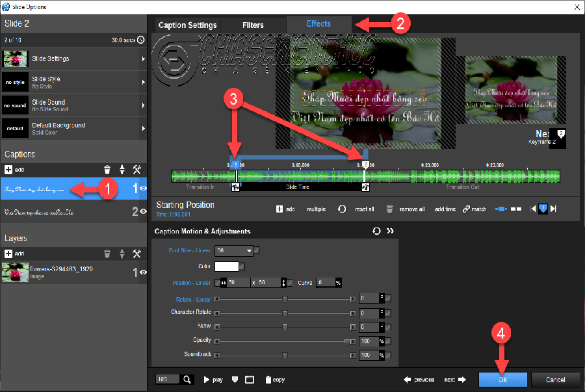The width and height of the screenshot is (585, 392).
Task: Click the Curve percentage input field
Action: click(x=326, y=283)
